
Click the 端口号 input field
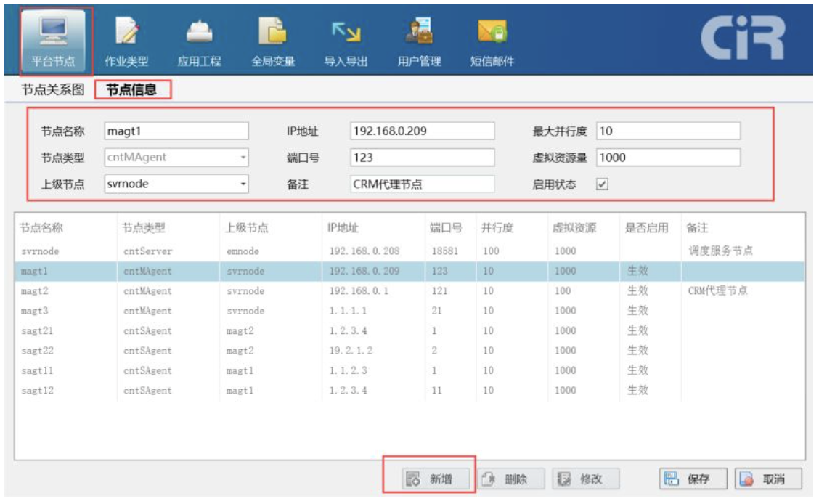[x=422, y=157]
